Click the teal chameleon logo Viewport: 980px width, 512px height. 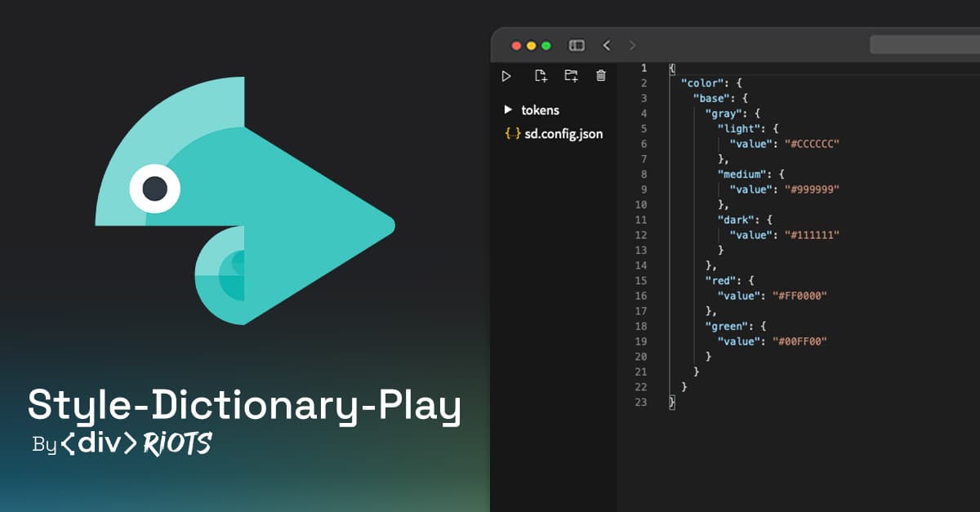[245, 200]
